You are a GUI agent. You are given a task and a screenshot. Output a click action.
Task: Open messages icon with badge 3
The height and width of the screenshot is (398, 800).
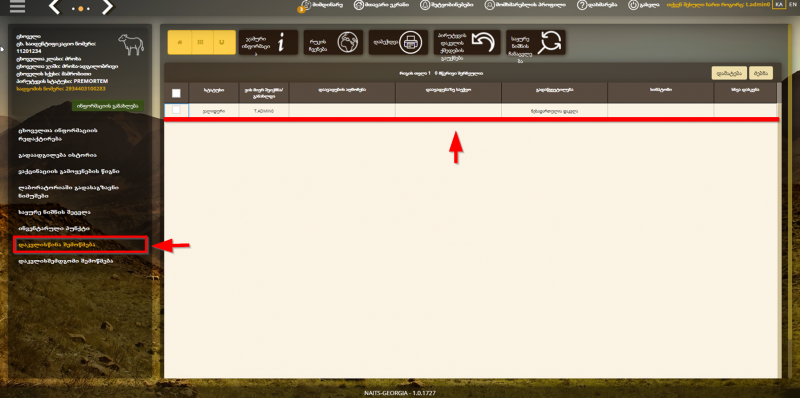[x=305, y=6]
